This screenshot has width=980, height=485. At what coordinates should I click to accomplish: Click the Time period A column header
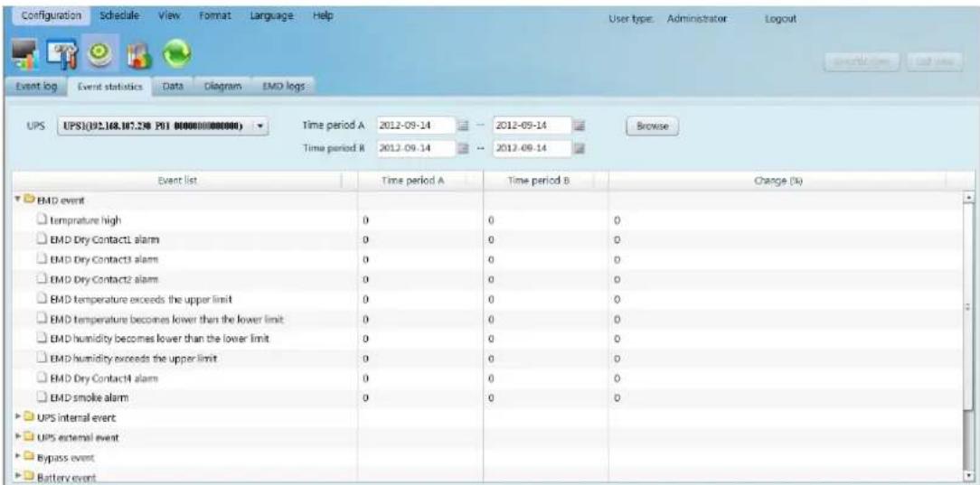[420, 181]
